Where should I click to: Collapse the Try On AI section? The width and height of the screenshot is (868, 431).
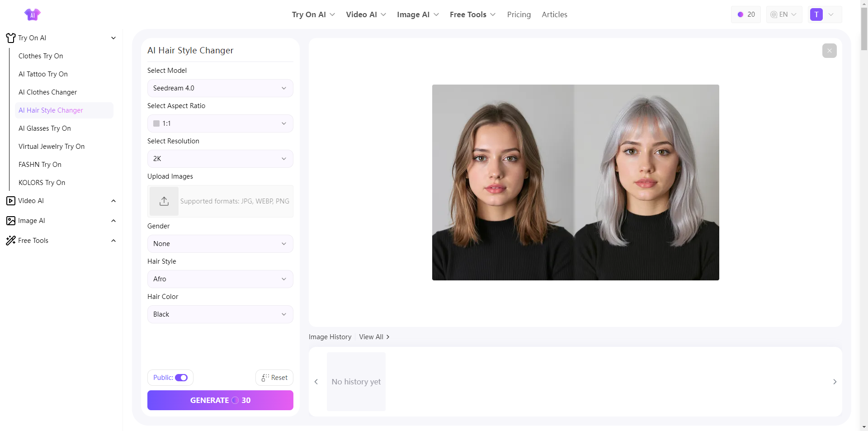coord(113,38)
